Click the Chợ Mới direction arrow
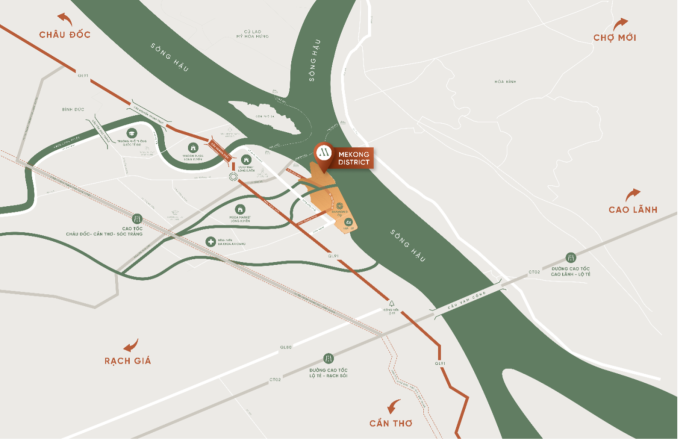The image size is (680, 441). point(620,24)
